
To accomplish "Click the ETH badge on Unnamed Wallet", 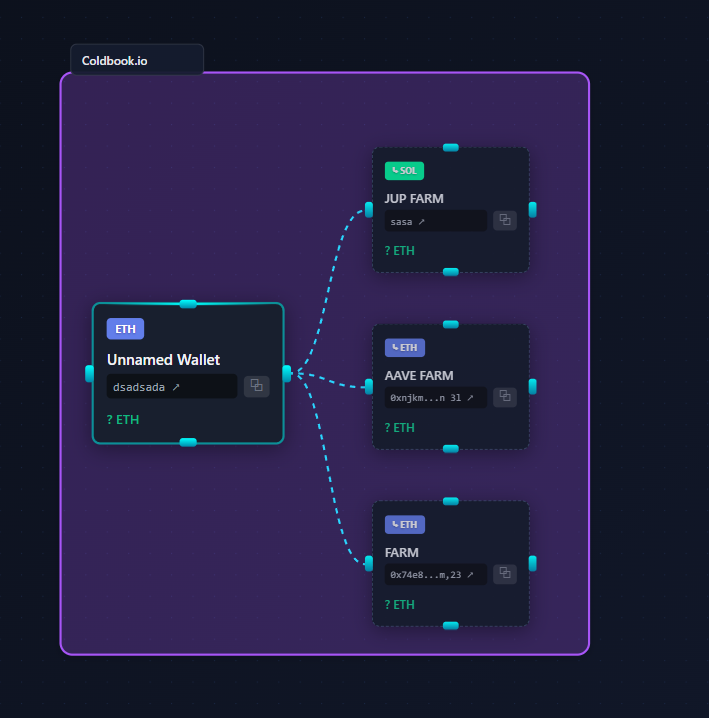I will click(x=125, y=329).
